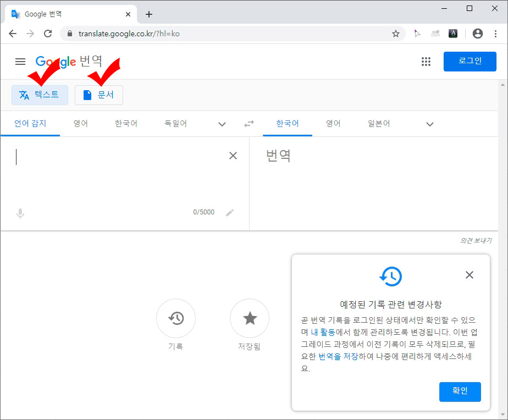Viewport: 508px width, 420px height.
Task: Bookmark this page with star icon
Action: pyautogui.click(x=396, y=34)
